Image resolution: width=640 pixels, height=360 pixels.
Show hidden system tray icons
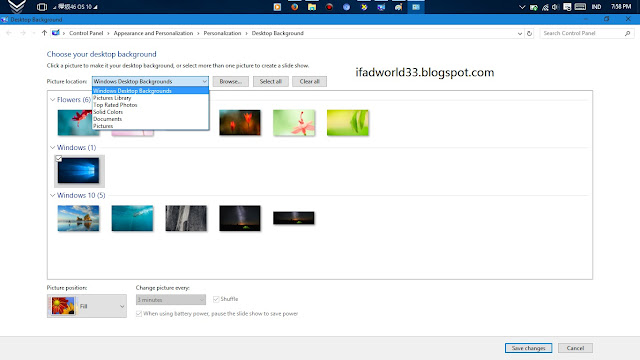[x=522, y=7]
